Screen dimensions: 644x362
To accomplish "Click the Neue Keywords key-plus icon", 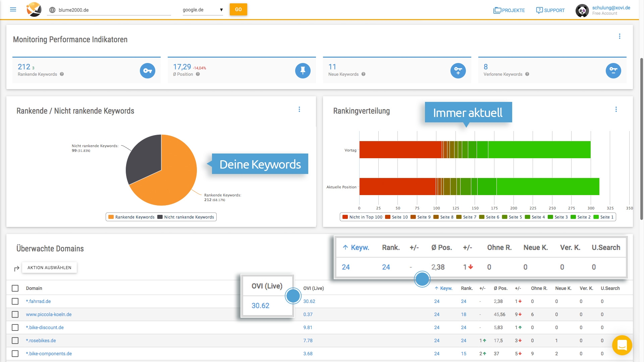I will [x=458, y=71].
